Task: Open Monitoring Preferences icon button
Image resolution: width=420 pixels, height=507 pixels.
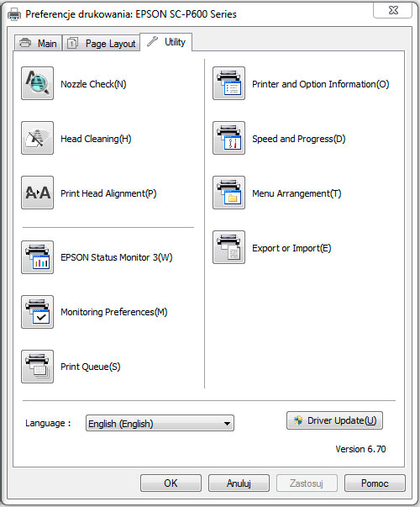Action: coord(37,312)
